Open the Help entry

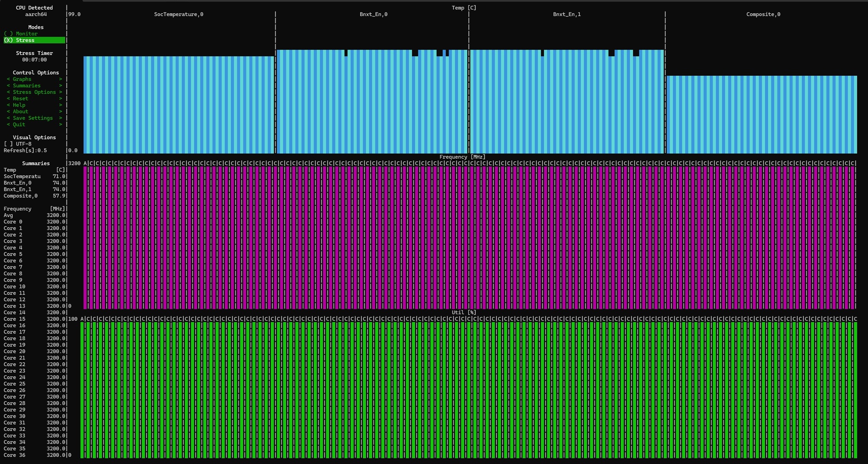tap(19, 105)
